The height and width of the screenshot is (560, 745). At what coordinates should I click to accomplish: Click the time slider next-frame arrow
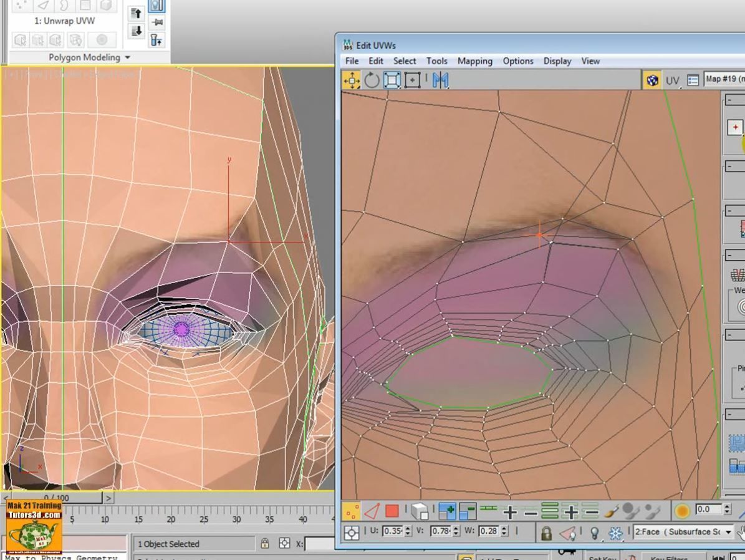[108, 498]
